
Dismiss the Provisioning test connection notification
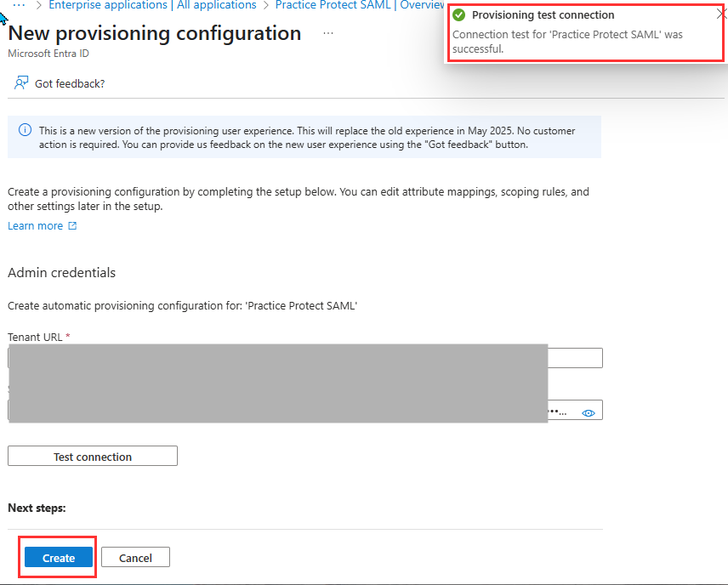pos(721,14)
